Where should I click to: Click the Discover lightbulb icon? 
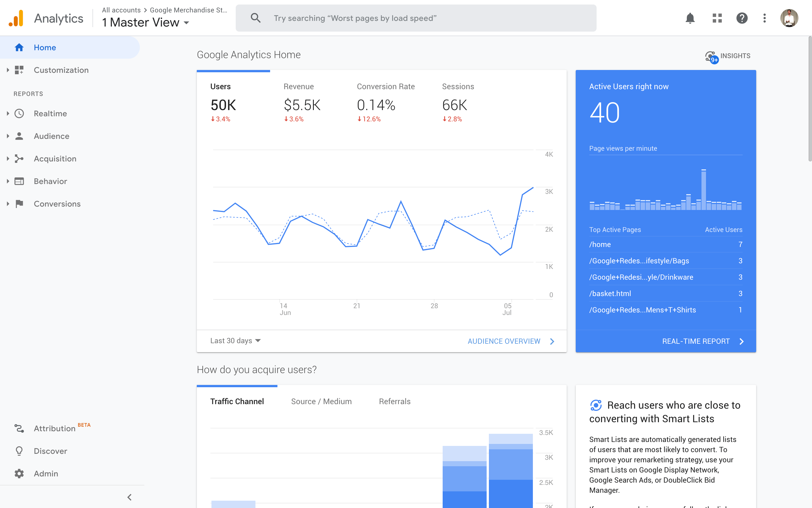(19, 451)
